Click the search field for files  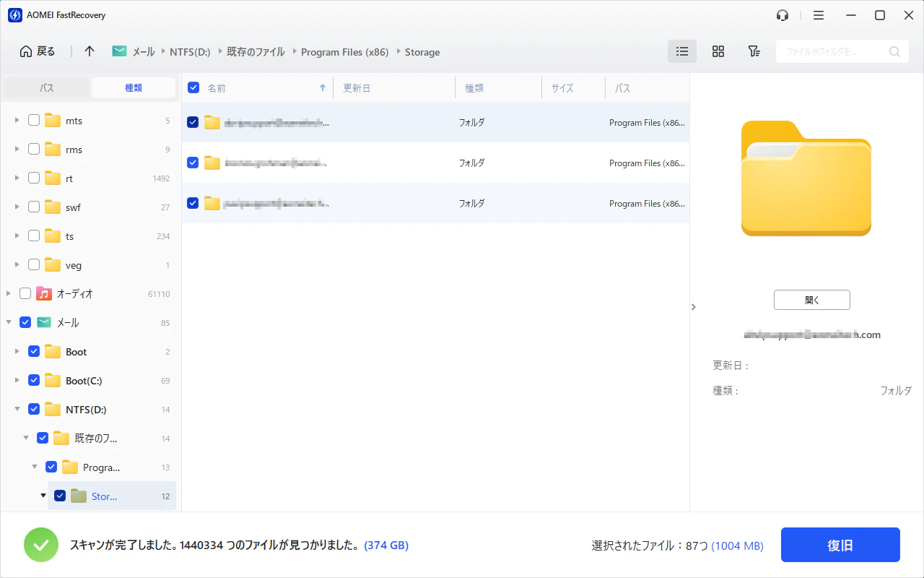coord(842,51)
